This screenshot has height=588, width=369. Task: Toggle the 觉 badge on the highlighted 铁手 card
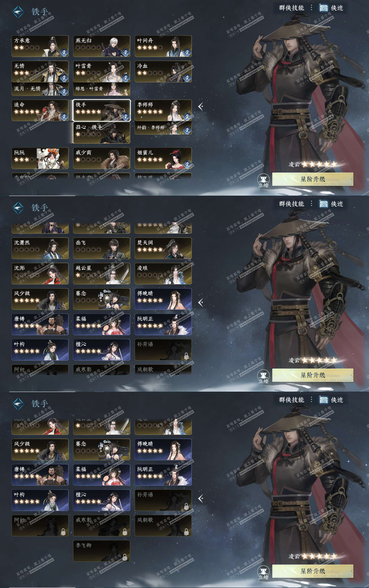point(125,116)
